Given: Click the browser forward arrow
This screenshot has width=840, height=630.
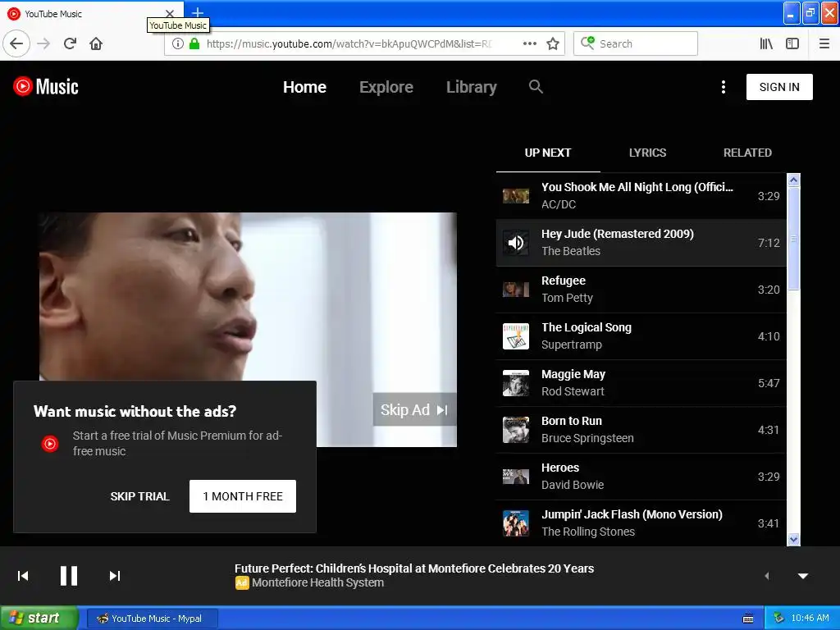Looking at the screenshot, I should coord(43,43).
